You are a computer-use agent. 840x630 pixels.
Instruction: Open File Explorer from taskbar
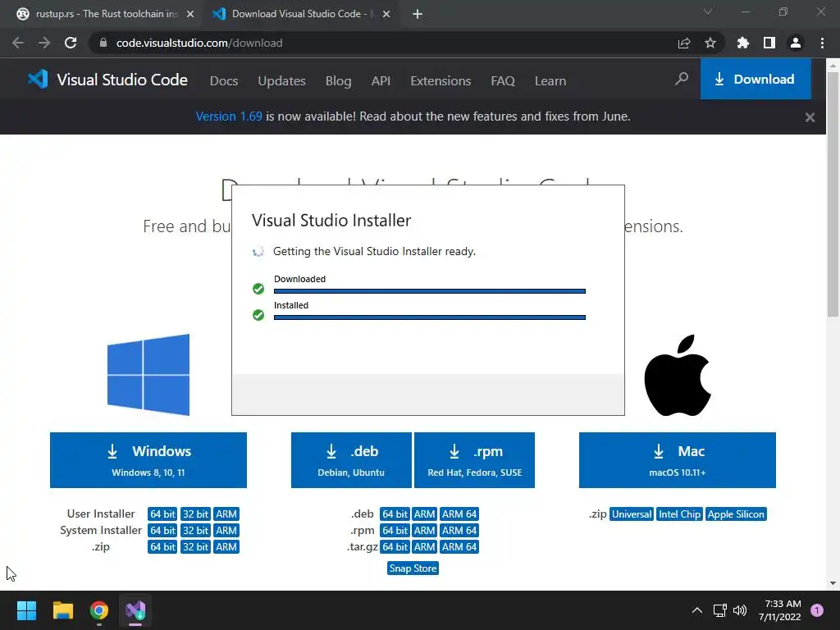click(62, 610)
